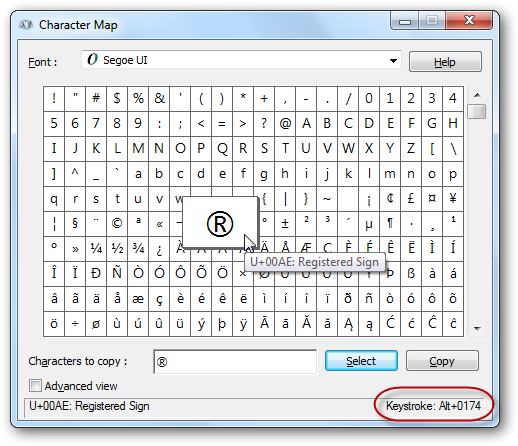Viewport: 518px width, 446px height.
Task: Select the left guillemet « character
Action: pos(159,223)
